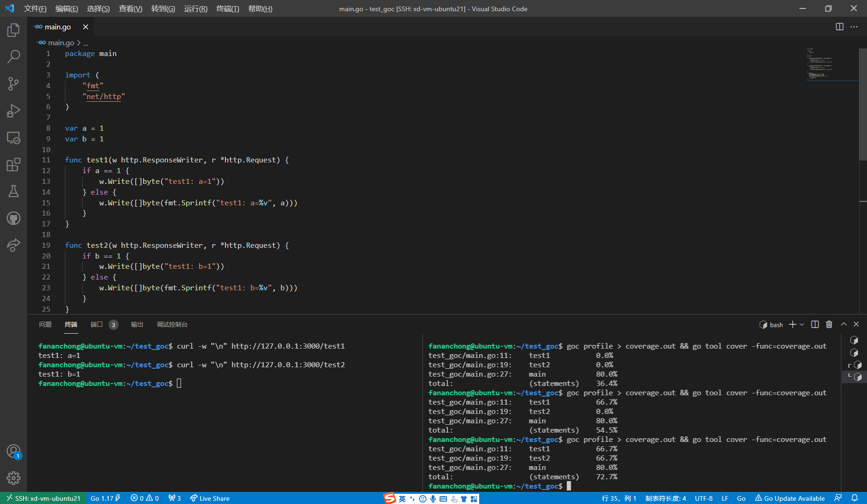The image size is (867, 504).
Task: Split the editor to the right
Action: coord(839,27)
